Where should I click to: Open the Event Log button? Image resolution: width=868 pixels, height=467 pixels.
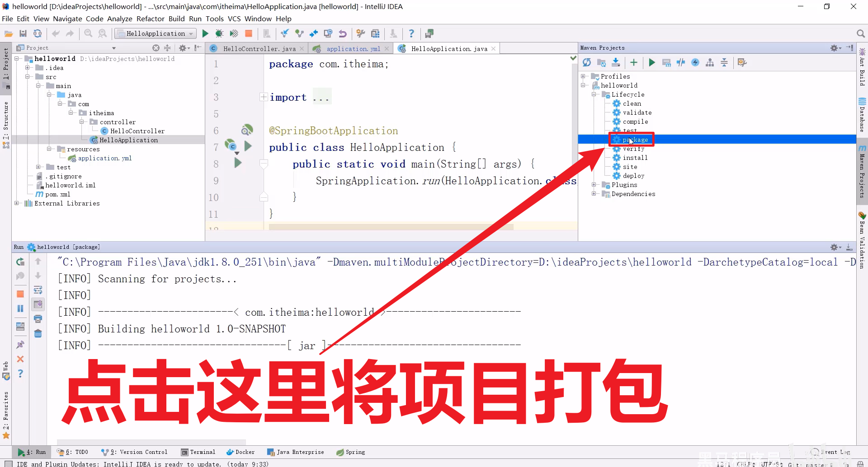pyautogui.click(x=831, y=452)
